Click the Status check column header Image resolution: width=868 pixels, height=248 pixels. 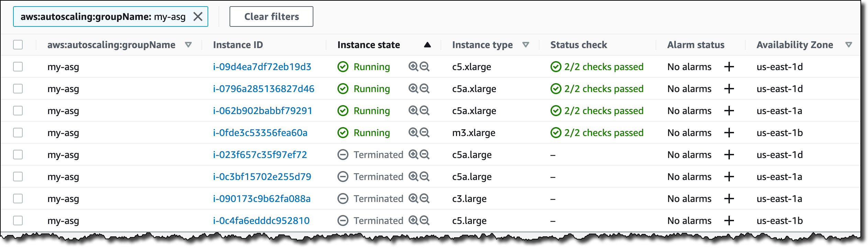pos(579,45)
